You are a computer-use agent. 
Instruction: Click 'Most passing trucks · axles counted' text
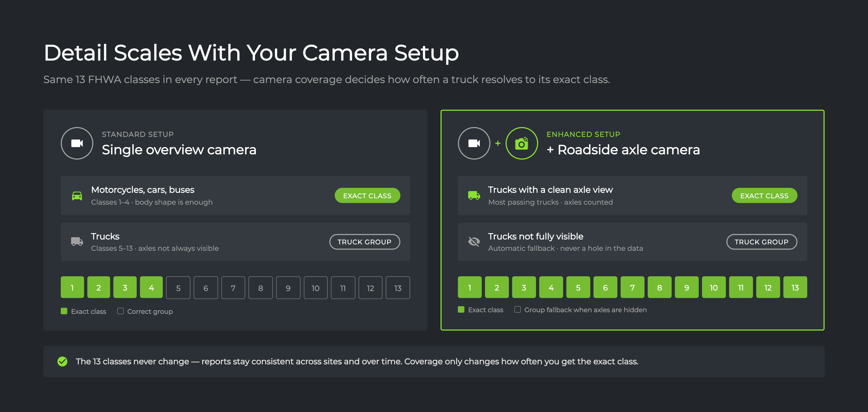pos(550,202)
